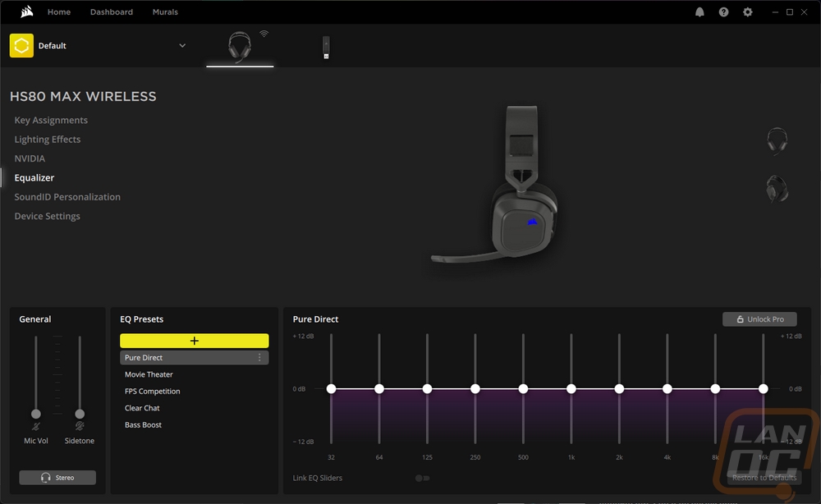
Task: Switch to the Murals tab
Action: (x=166, y=12)
